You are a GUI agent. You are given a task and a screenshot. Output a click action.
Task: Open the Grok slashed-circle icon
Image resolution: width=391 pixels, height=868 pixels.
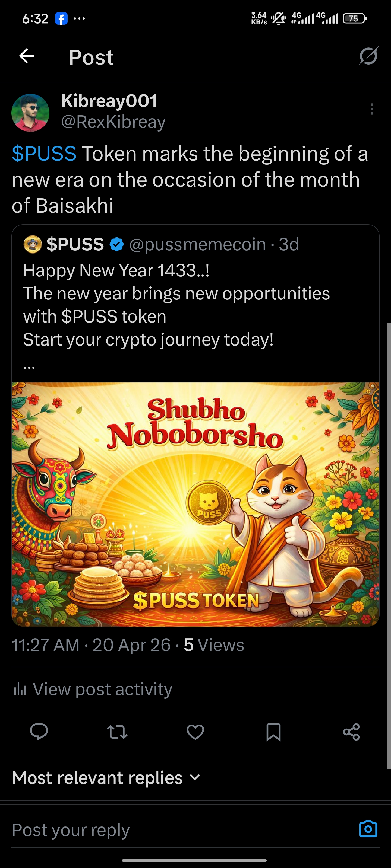(x=368, y=56)
